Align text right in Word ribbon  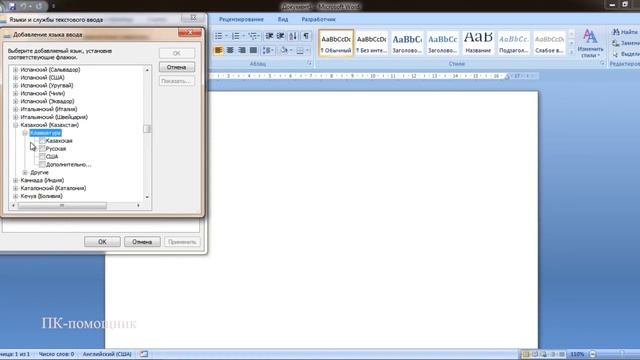pos(242,50)
